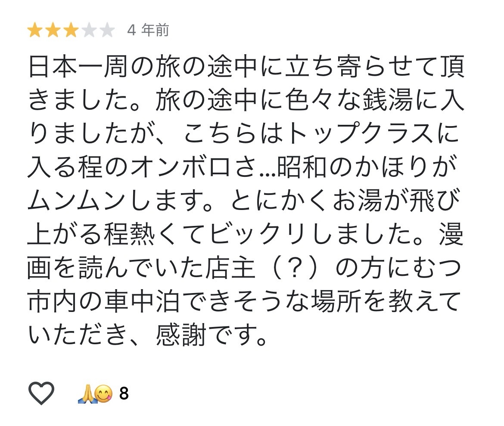Viewport: 504px width, 426px height.
Task: Click the '4 年前' review timestamp
Action: coord(148,31)
